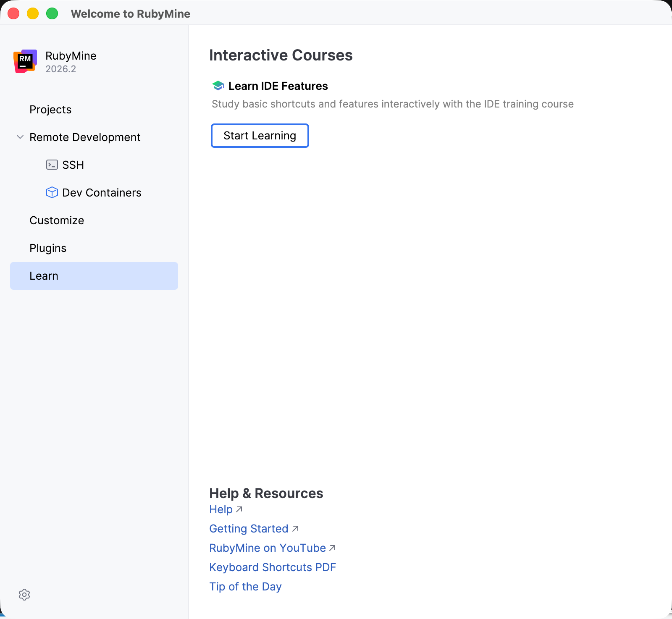
Task: Open settings via the gear icon
Action: 24,595
